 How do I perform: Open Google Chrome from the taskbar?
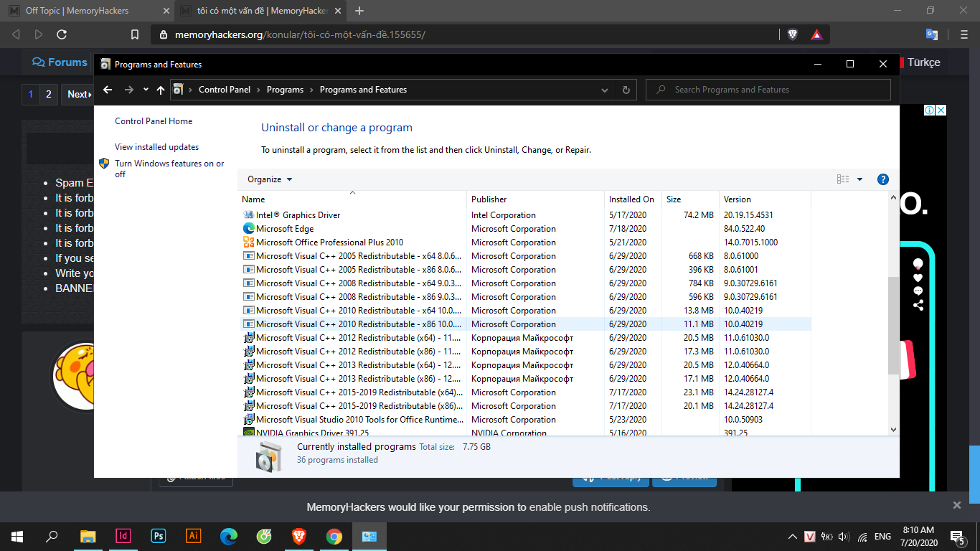click(x=334, y=536)
